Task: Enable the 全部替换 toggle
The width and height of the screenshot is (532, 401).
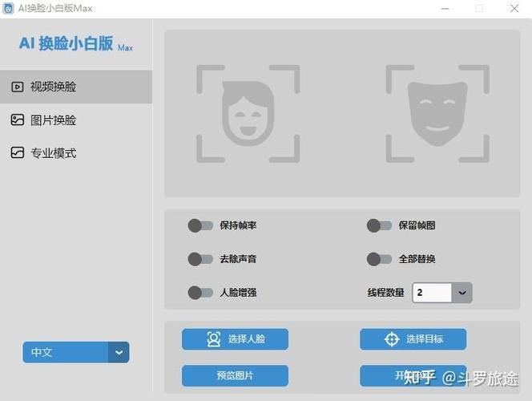Action: pos(379,259)
